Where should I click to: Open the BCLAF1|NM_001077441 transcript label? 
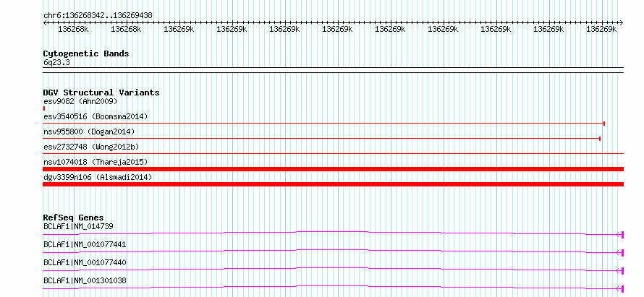coord(85,245)
